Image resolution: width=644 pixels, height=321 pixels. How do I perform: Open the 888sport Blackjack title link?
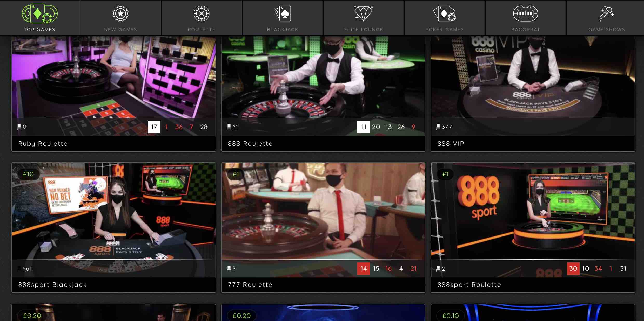(x=52, y=285)
